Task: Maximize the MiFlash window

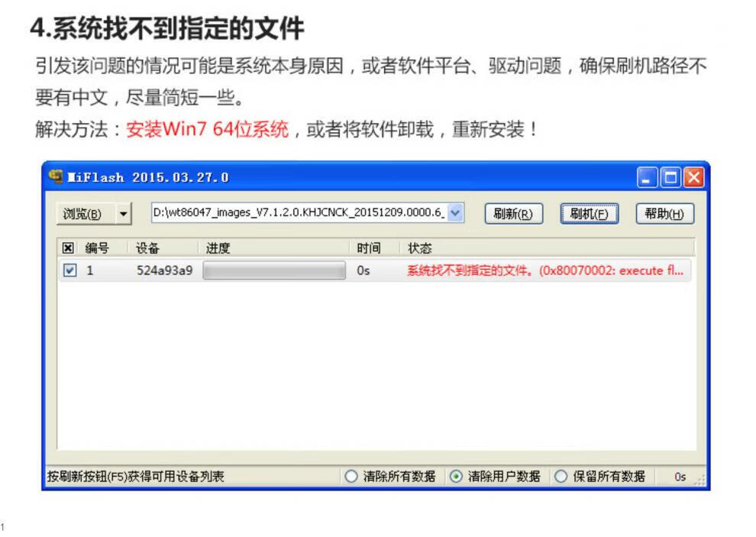Action: point(670,178)
